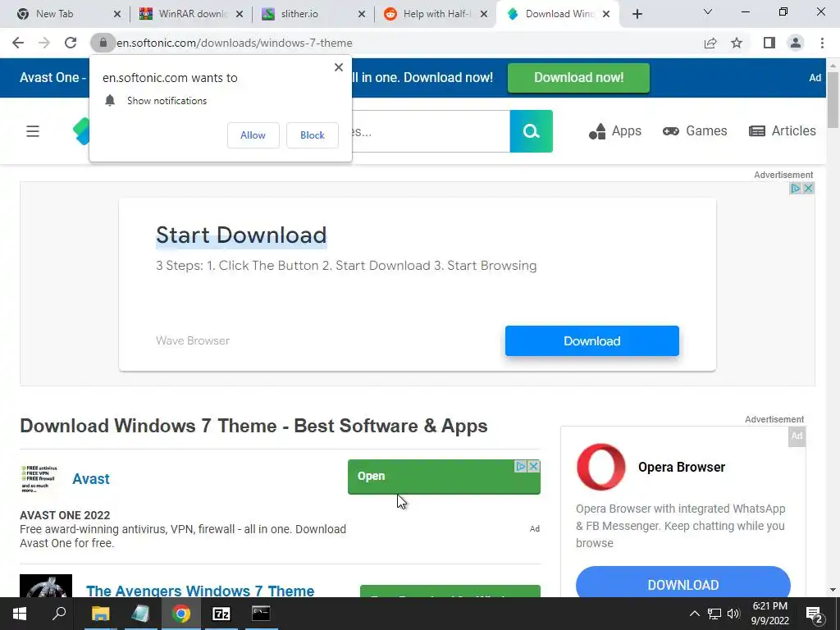Expand the tab search chevron

click(708, 11)
